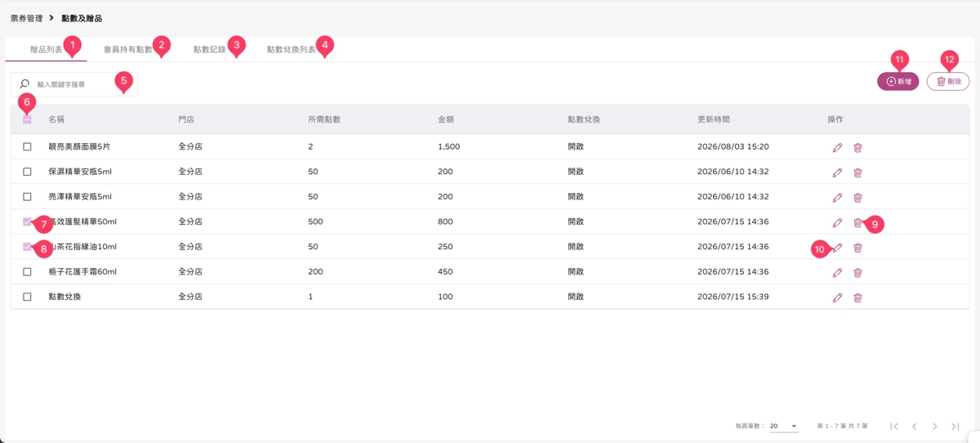Click the search magnifier icon
This screenshot has width=980, height=443.
[24, 84]
